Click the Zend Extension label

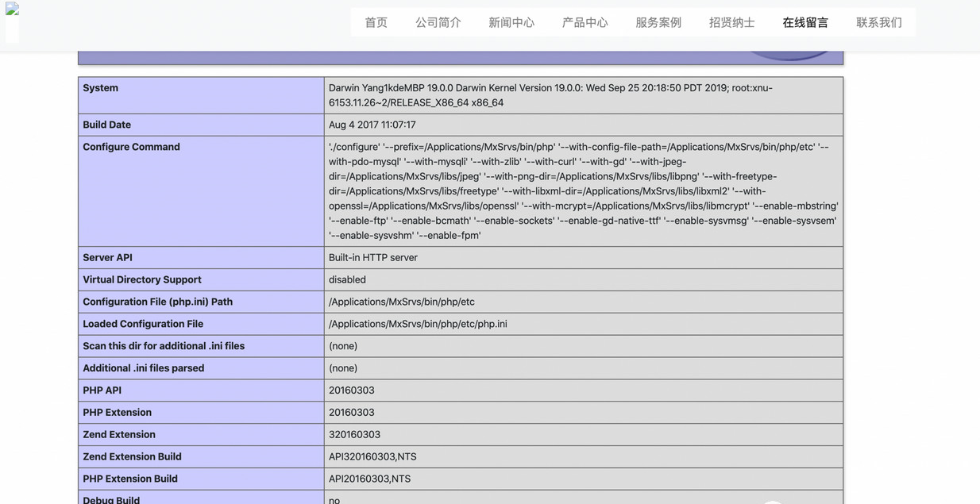pyautogui.click(x=119, y=436)
